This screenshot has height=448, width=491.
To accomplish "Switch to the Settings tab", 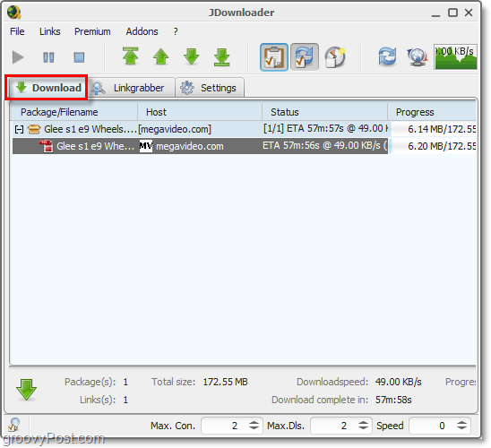I will click(x=210, y=88).
